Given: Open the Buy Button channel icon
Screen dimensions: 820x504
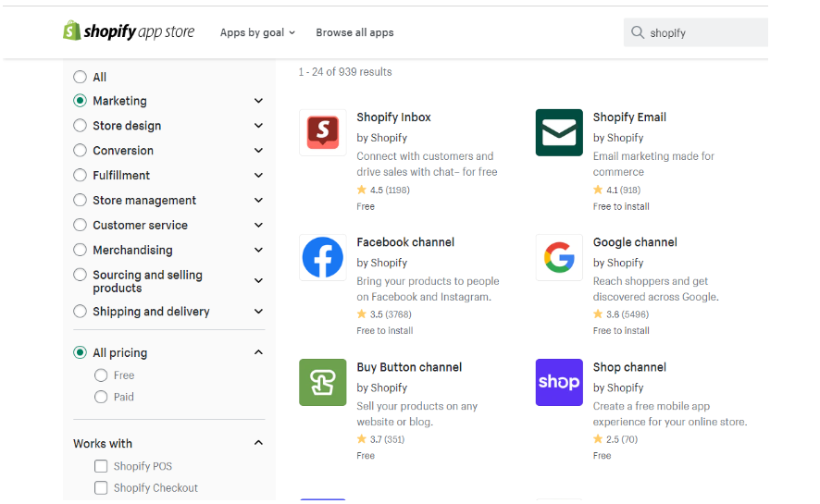Looking at the screenshot, I should pyautogui.click(x=323, y=382).
